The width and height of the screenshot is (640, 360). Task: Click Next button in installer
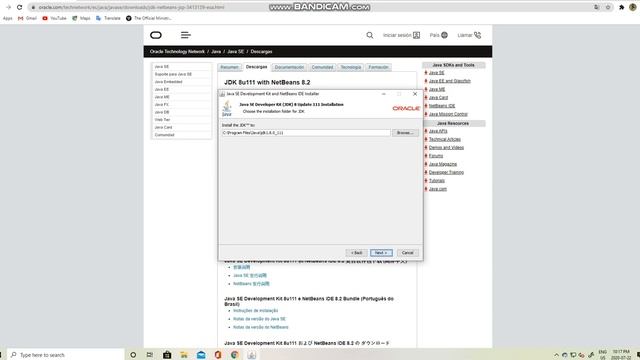[381, 253]
